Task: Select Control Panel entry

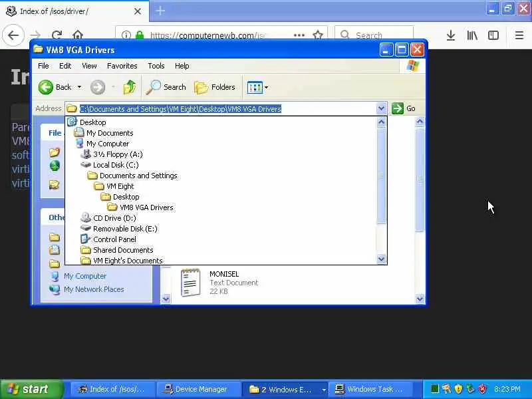Action: pos(114,239)
